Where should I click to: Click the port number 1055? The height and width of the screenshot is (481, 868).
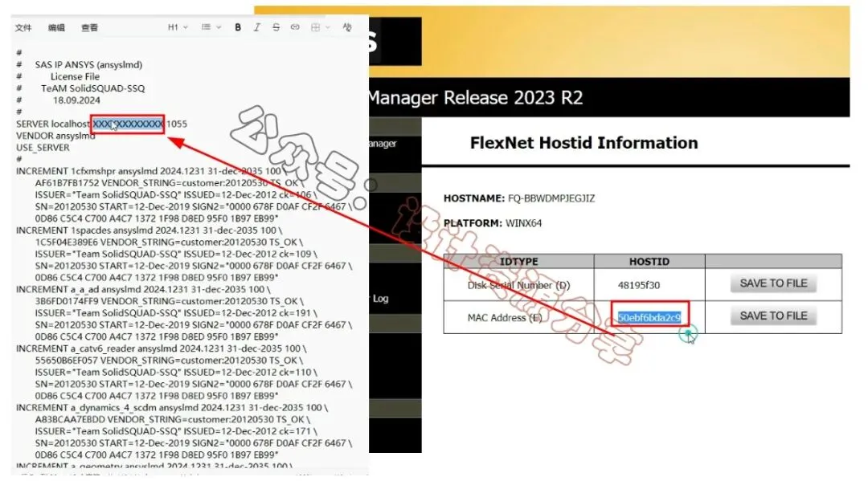(x=177, y=124)
